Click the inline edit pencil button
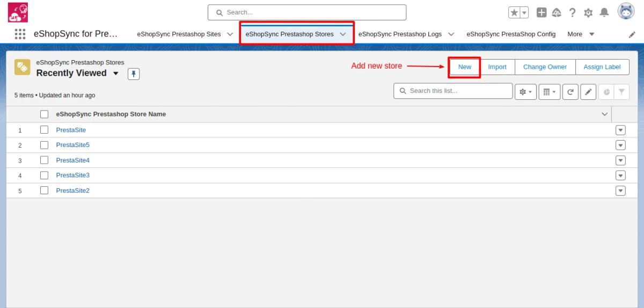This screenshot has height=308, width=644. (x=588, y=92)
